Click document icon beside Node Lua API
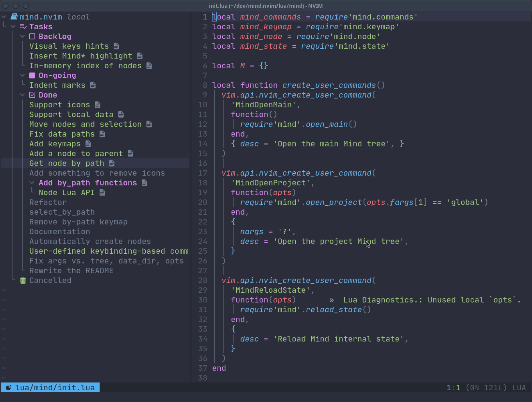The height and width of the screenshot is (402, 532). [102, 192]
